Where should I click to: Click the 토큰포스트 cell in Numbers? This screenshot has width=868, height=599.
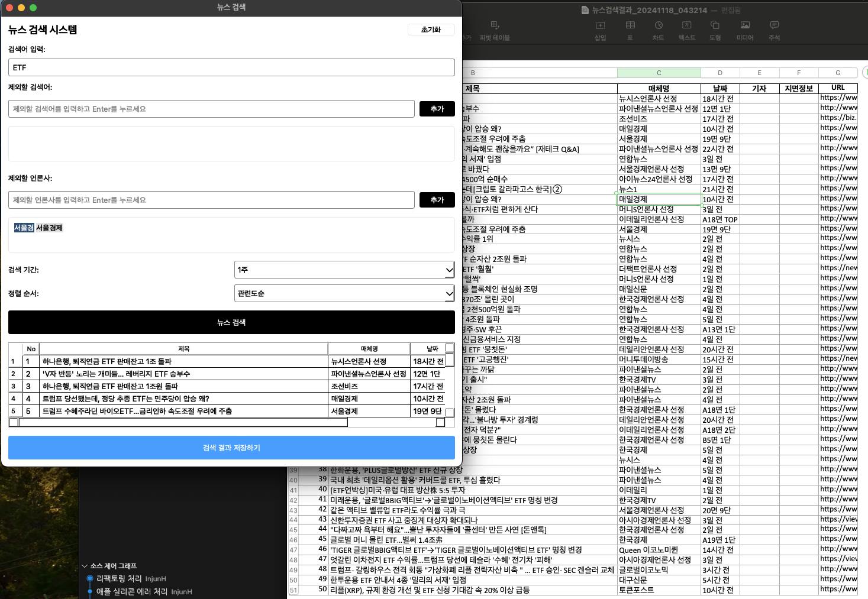tap(659, 590)
